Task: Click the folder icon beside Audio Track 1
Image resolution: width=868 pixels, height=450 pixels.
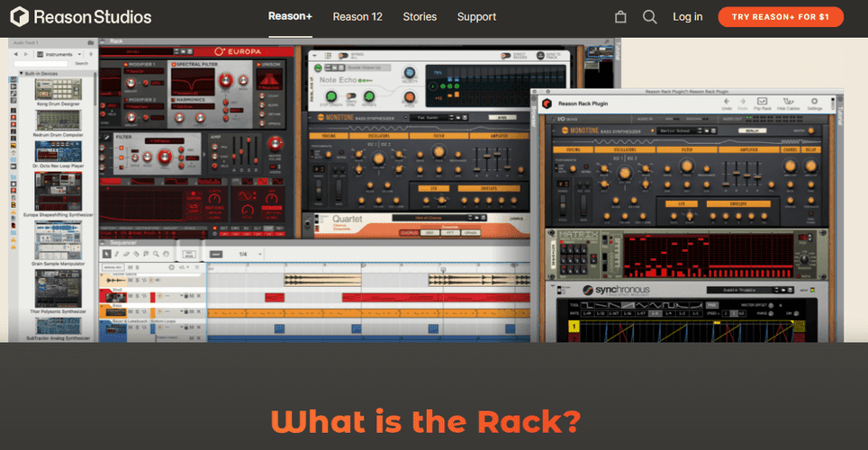Action: (91, 42)
